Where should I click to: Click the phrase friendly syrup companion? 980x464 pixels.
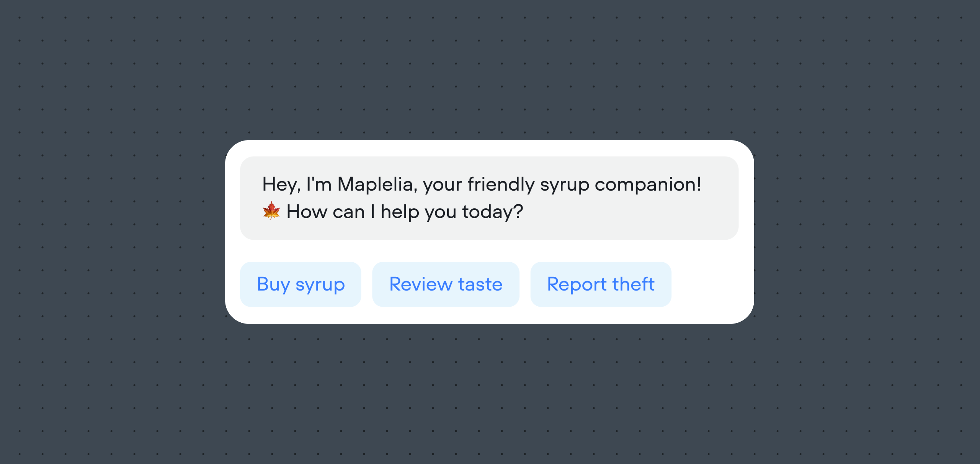point(584,185)
